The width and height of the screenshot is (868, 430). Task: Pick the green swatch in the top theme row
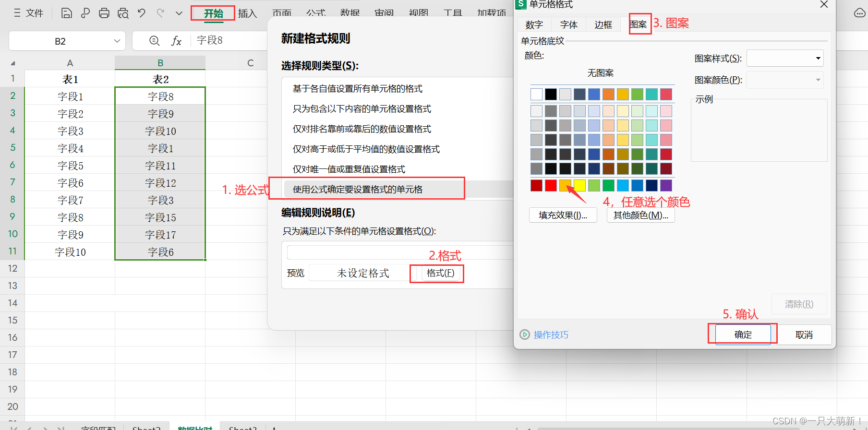coord(637,94)
